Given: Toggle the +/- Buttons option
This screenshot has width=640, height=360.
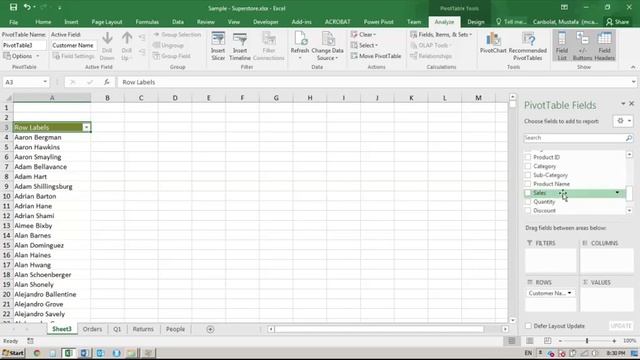Looking at the screenshot, I should pos(582,46).
